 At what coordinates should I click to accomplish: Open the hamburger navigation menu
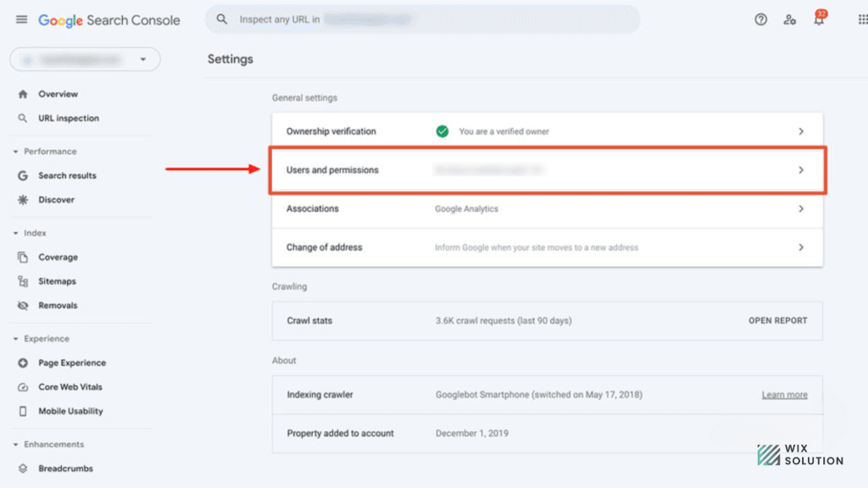[x=21, y=20]
